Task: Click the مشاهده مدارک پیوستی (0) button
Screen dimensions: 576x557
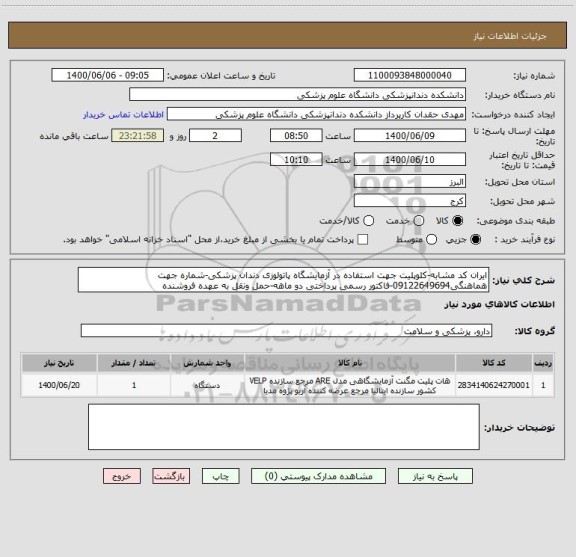Action: [318, 476]
